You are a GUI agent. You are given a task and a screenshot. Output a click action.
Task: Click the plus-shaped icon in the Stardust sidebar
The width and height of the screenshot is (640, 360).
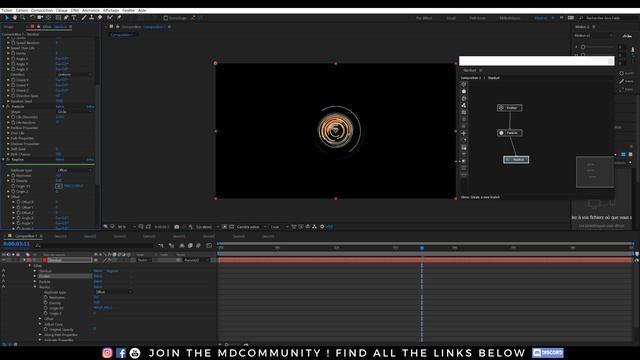[464, 133]
